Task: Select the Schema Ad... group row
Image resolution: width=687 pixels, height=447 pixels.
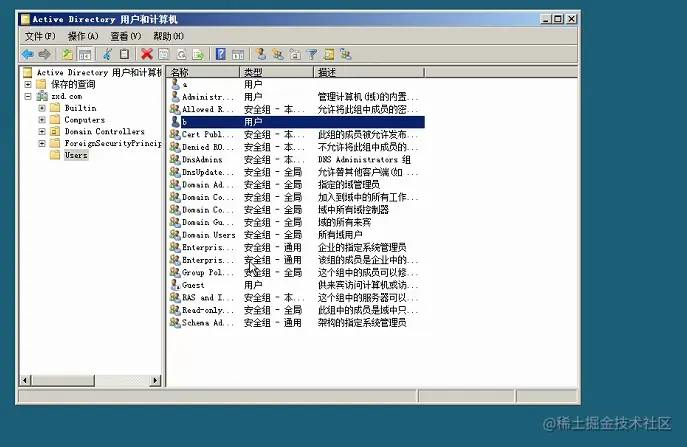Action: tap(297, 323)
